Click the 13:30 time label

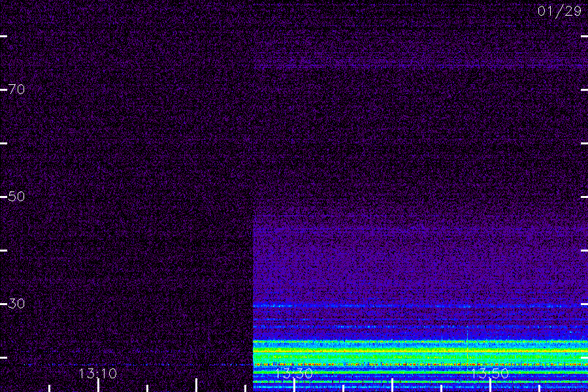coord(294,374)
